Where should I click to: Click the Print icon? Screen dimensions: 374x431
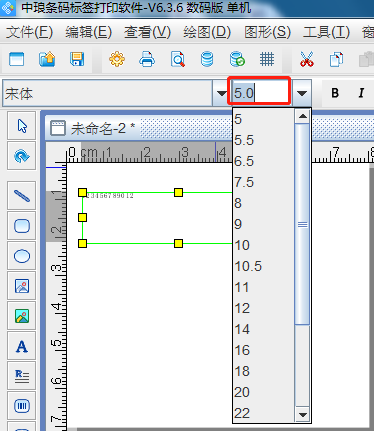pyautogui.click(x=147, y=60)
